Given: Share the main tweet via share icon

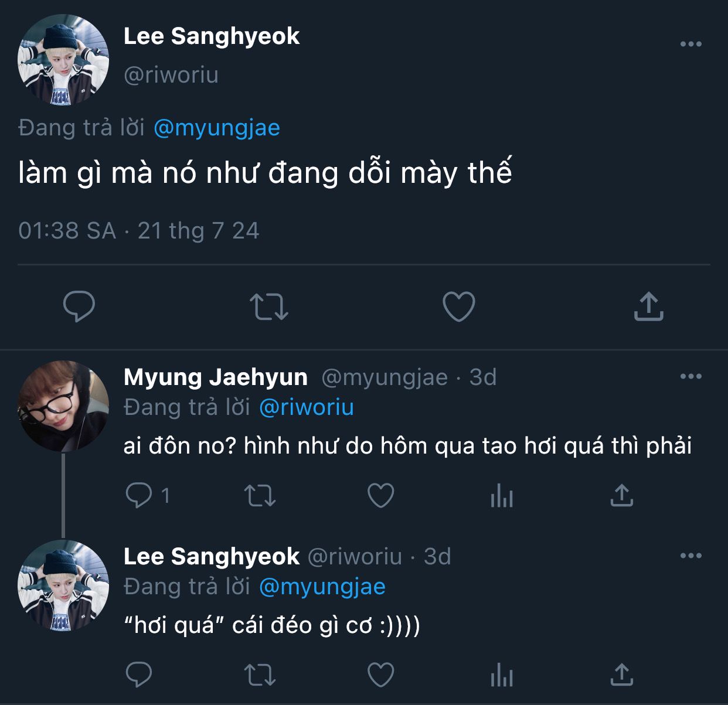Looking at the screenshot, I should 648,306.
